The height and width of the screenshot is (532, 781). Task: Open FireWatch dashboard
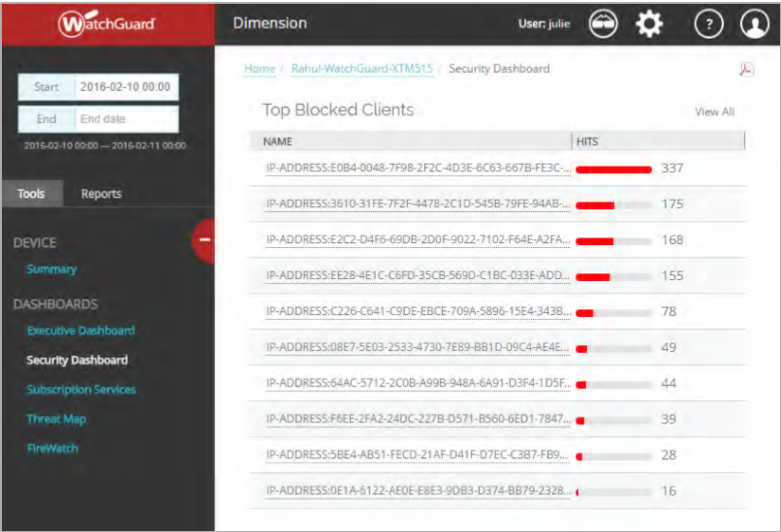(x=52, y=449)
